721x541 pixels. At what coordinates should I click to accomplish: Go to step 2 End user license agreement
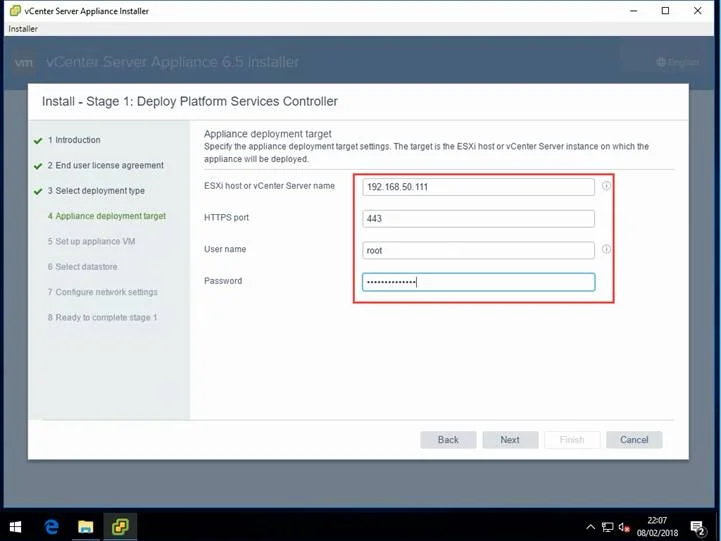point(106,165)
